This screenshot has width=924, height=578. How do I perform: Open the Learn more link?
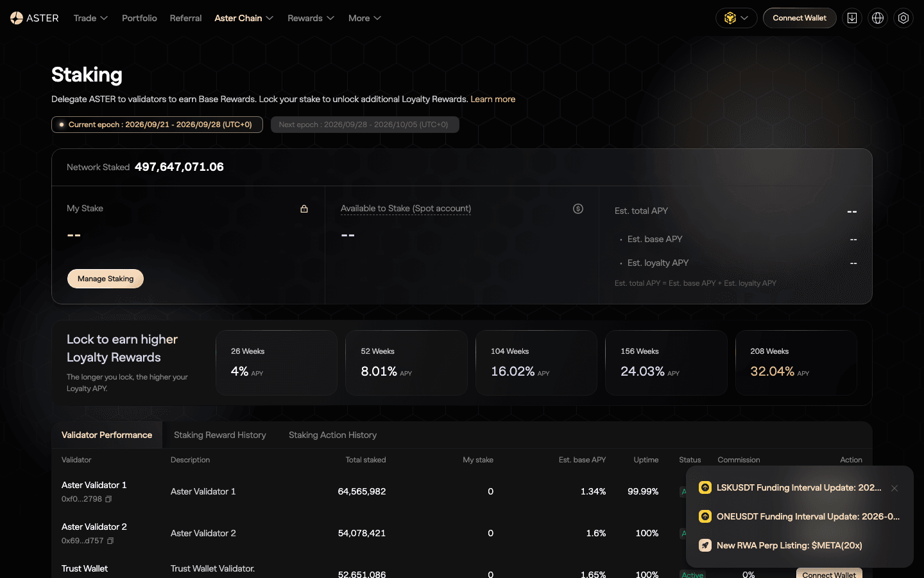pyautogui.click(x=493, y=99)
